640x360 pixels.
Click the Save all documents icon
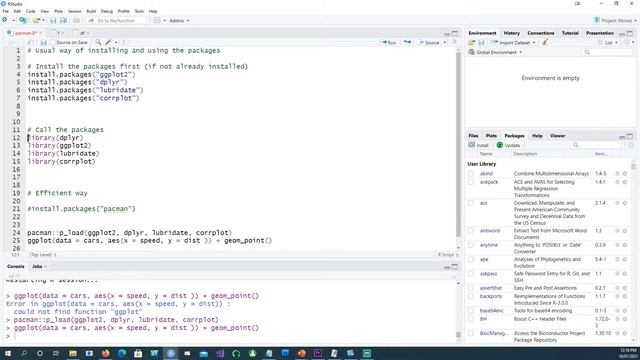63,20
